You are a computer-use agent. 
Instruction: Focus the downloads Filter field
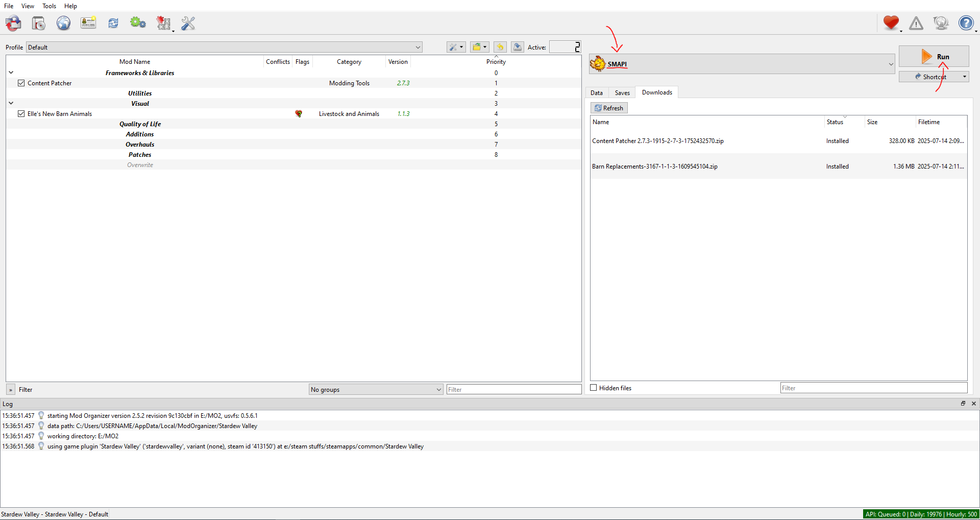coord(874,388)
